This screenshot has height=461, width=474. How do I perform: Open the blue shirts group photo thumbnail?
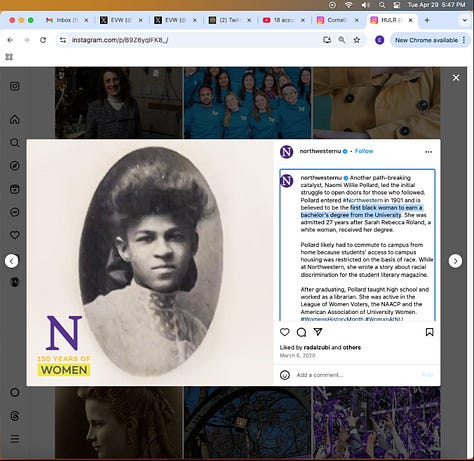click(x=247, y=103)
